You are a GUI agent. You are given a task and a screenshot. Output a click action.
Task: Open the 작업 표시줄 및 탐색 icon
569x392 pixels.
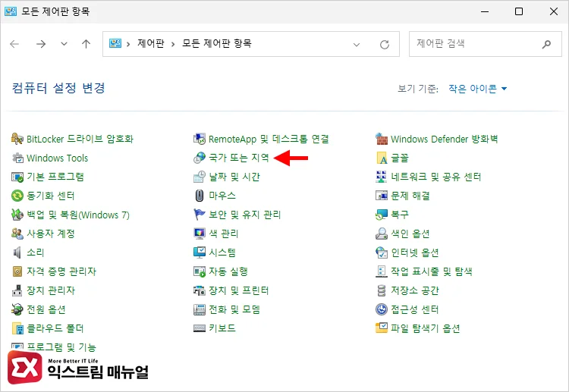(x=382, y=271)
